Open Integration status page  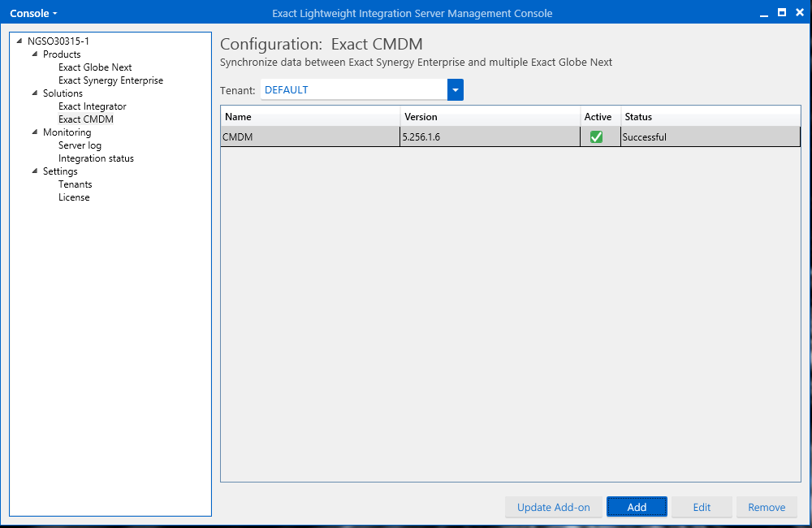[x=96, y=158]
